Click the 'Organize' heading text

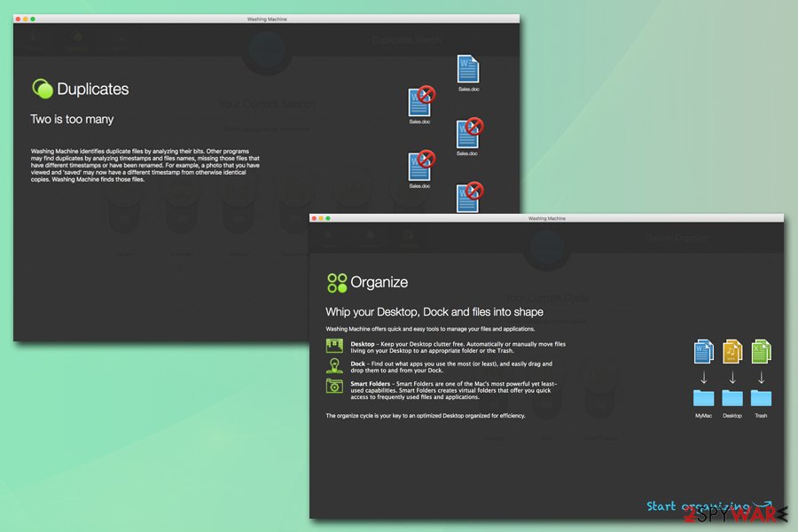click(379, 282)
